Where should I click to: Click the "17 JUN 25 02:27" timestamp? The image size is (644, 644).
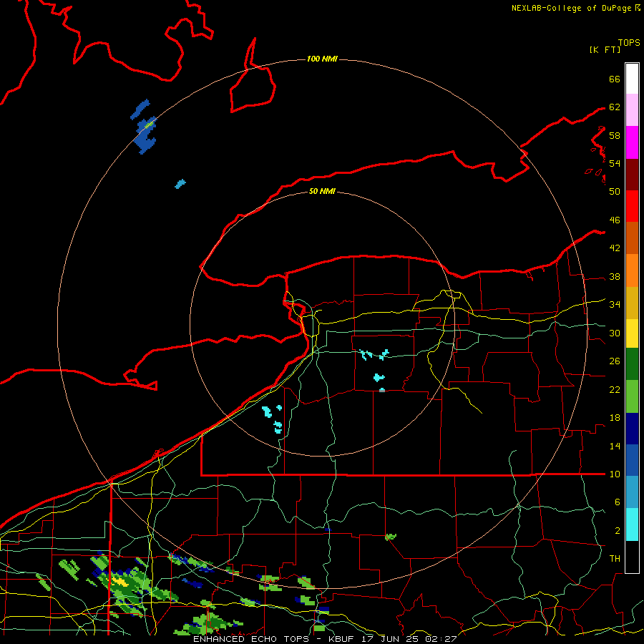pos(409,639)
